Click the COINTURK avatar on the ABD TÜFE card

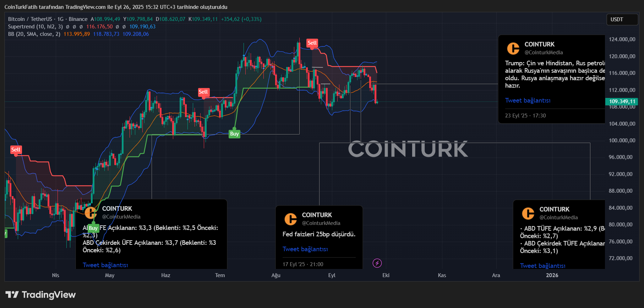[x=528, y=213]
